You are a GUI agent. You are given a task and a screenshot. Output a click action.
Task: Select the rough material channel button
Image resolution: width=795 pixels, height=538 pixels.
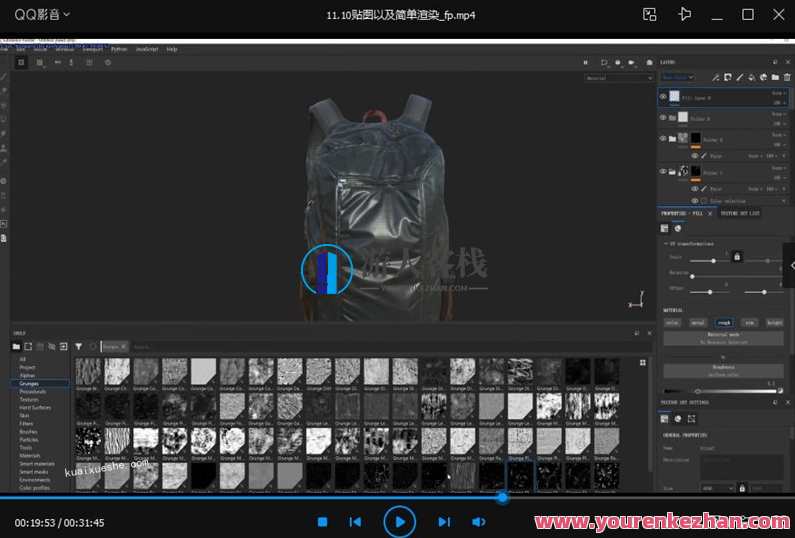(x=724, y=323)
